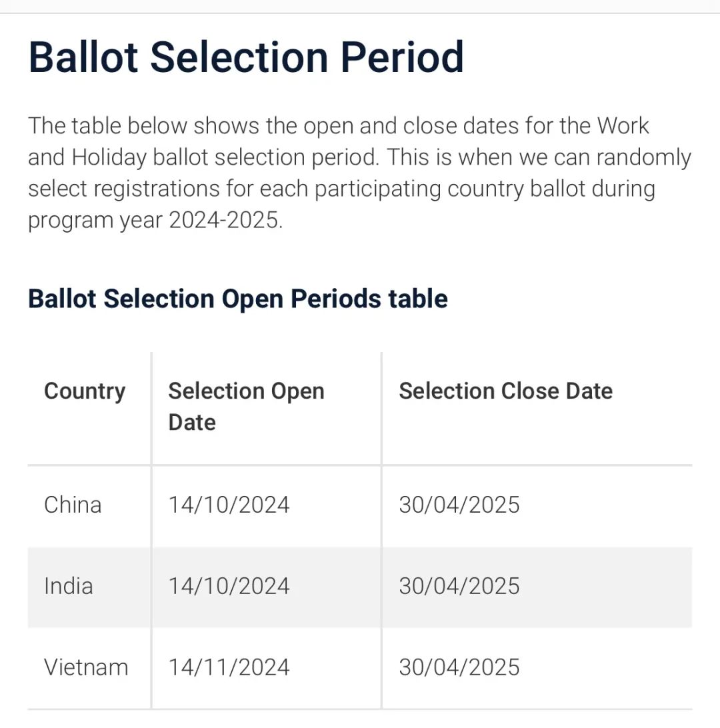This screenshot has height=728, width=720.
Task: Click the Ballot Selection Open Periods table title
Action: [x=238, y=299]
